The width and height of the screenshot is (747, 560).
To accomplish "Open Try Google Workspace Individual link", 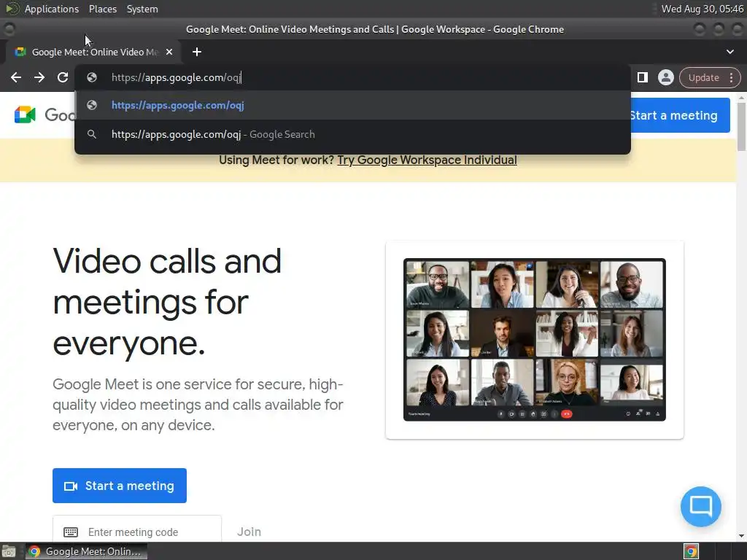I will pos(427,160).
